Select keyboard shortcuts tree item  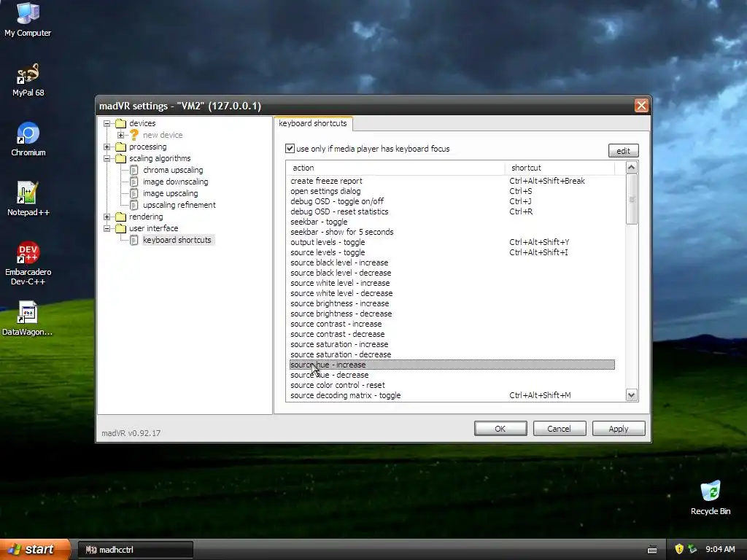(177, 240)
